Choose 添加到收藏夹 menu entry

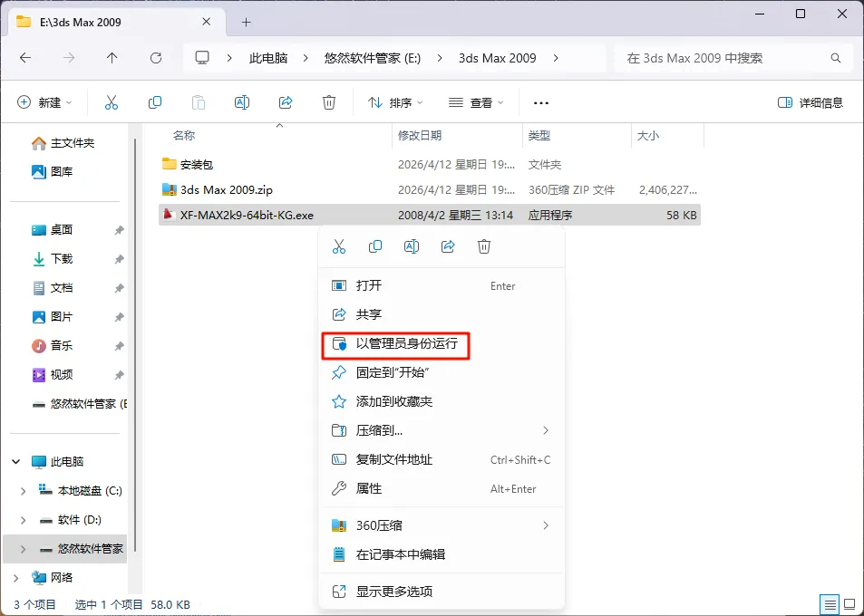tap(442, 401)
